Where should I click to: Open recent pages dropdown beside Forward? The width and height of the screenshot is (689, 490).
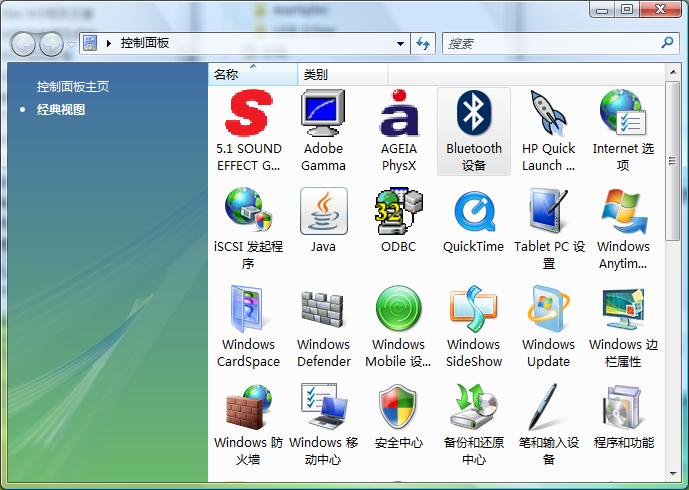coord(71,44)
